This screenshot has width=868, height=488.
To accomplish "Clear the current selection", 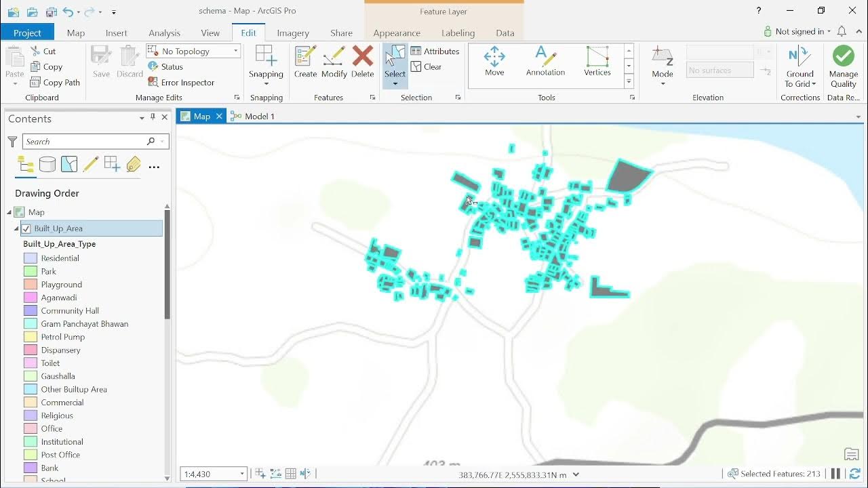I will (426, 66).
